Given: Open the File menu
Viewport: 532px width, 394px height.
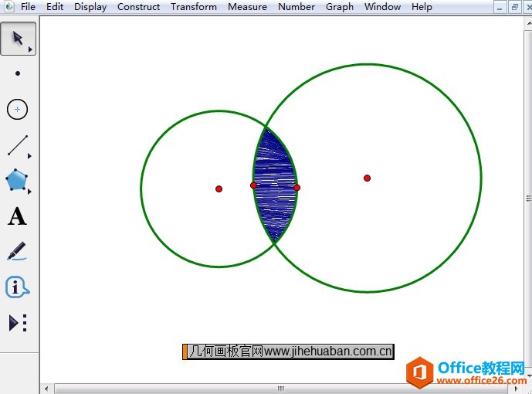Looking at the screenshot, I should pos(28,7).
